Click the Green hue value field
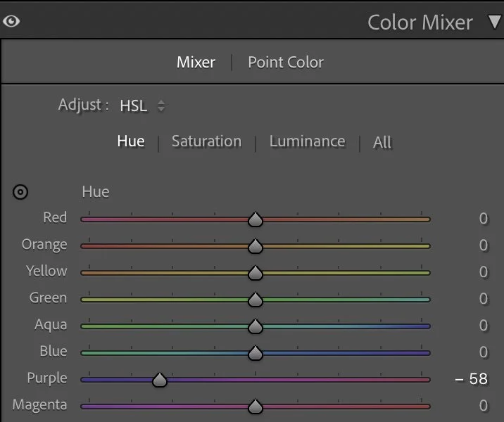 (483, 299)
